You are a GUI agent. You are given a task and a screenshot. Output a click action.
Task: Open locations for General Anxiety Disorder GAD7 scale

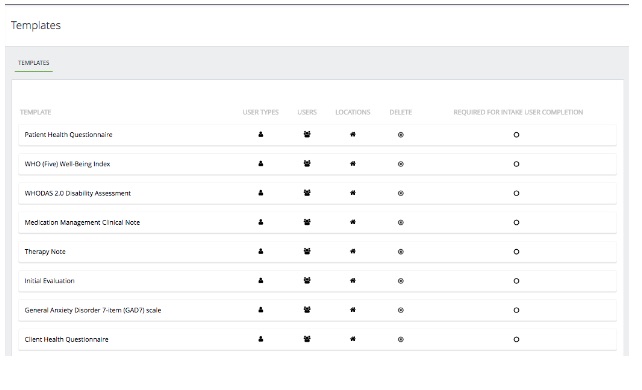point(353,310)
